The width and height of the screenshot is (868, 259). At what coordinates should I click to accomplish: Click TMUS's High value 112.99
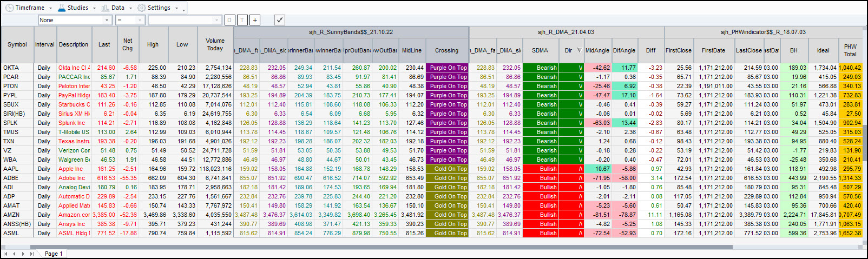(153, 132)
